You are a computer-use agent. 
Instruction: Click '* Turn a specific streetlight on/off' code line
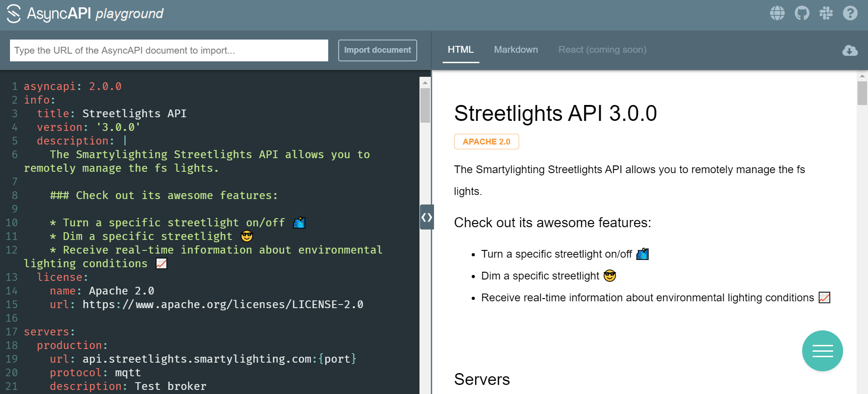(177, 223)
